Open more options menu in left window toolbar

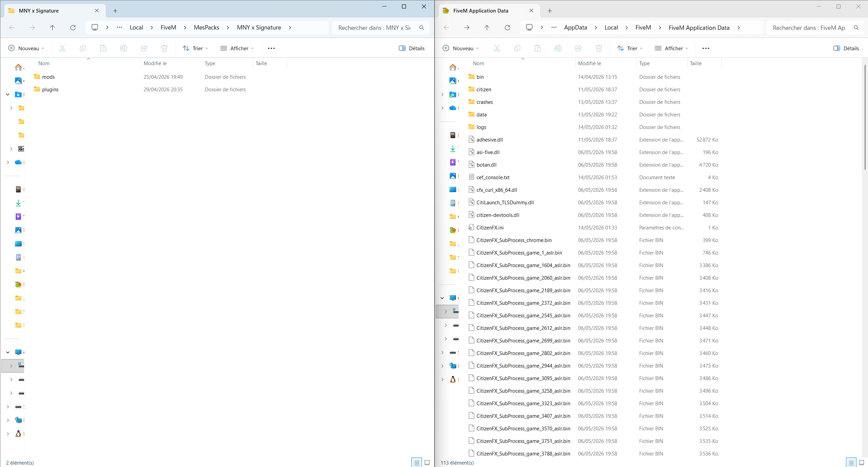(x=271, y=48)
